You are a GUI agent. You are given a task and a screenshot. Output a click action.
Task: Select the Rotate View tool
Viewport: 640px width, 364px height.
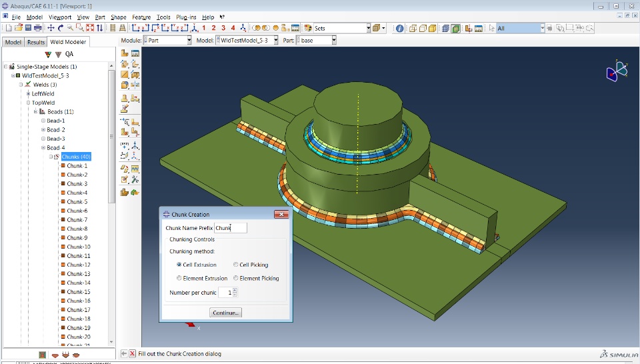pyautogui.click(x=61, y=28)
